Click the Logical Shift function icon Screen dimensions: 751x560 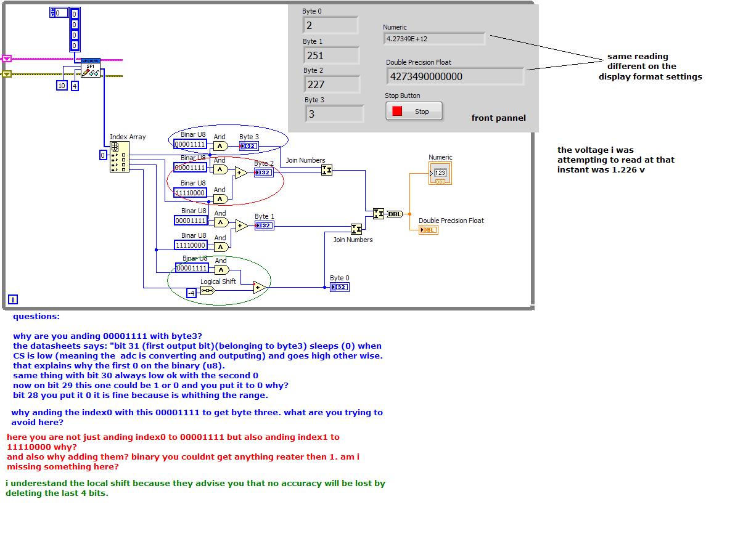[x=207, y=290]
